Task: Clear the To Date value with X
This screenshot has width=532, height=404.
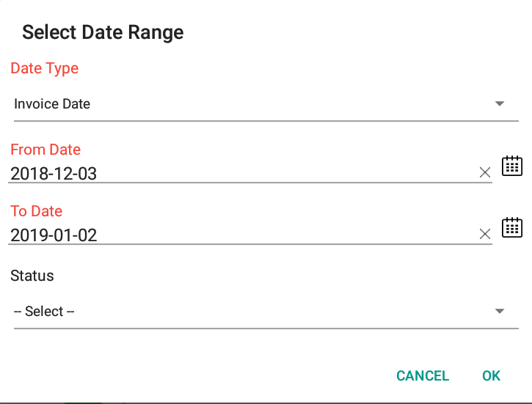Action: click(x=485, y=234)
